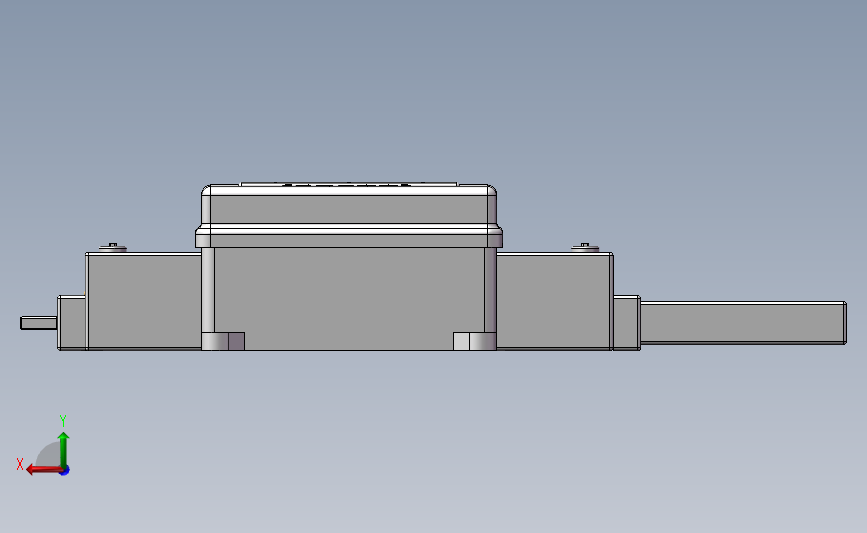The height and width of the screenshot is (533, 867).
Task: Select the right top screw head
Action: [x=585, y=247]
